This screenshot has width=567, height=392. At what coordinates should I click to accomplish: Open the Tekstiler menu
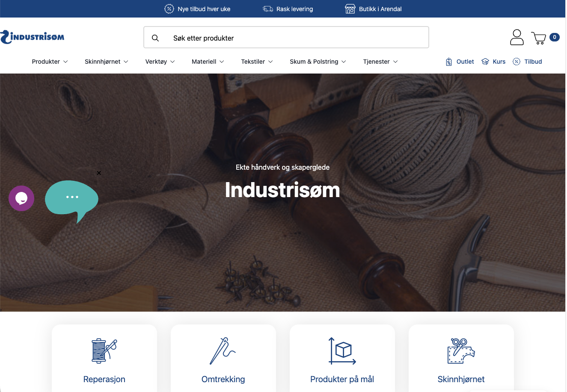coord(257,62)
